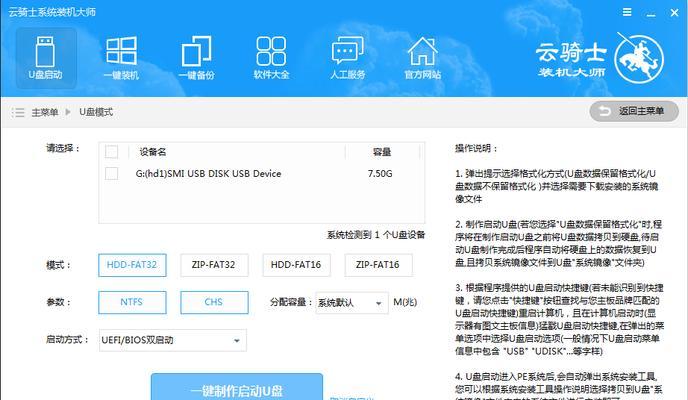The image size is (688, 400).
Task: Click the U盘模式 breadcrumb item
Action: tap(96, 112)
